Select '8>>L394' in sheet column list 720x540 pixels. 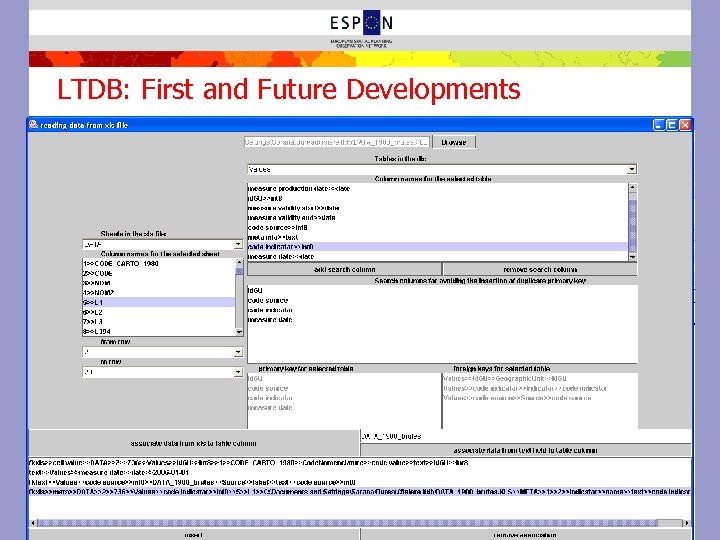[x=159, y=331]
